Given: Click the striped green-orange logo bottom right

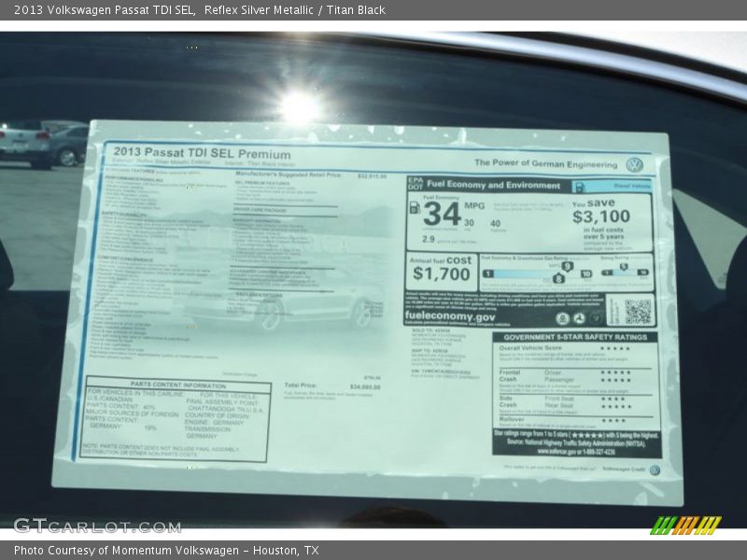Looking at the screenshot, I should 685,525.
